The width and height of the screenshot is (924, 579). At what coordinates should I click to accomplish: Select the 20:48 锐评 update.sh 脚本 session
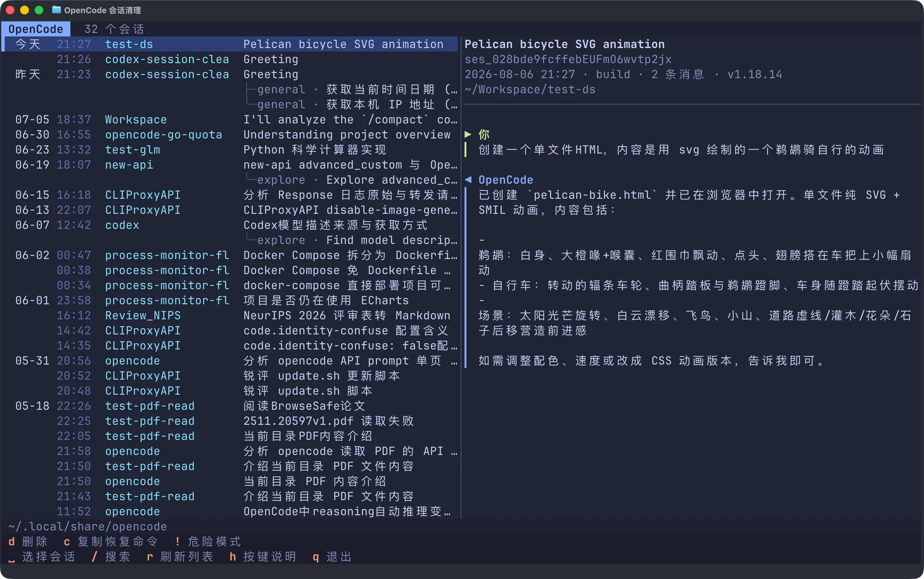click(x=231, y=391)
